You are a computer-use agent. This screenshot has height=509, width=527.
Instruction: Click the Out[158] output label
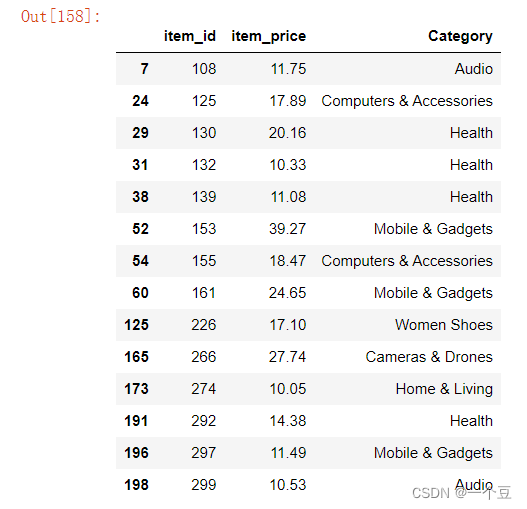click(x=60, y=16)
